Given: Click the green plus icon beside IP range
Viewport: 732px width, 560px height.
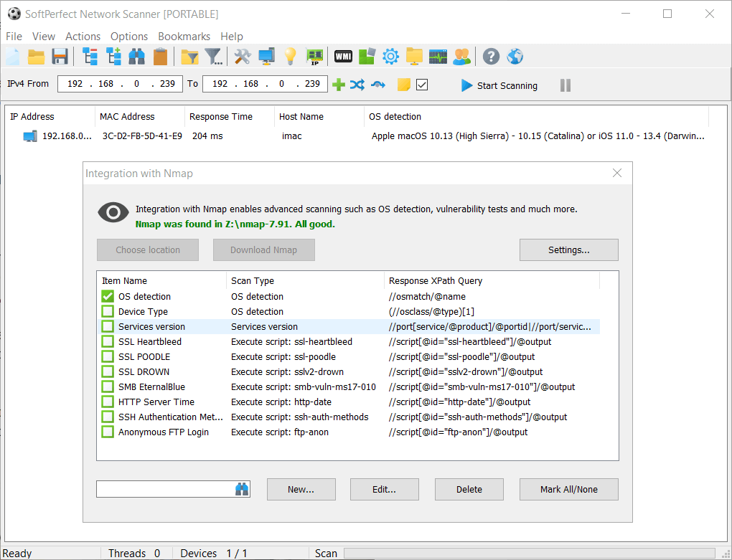Looking at the screenshot, I should pos(339,85).
